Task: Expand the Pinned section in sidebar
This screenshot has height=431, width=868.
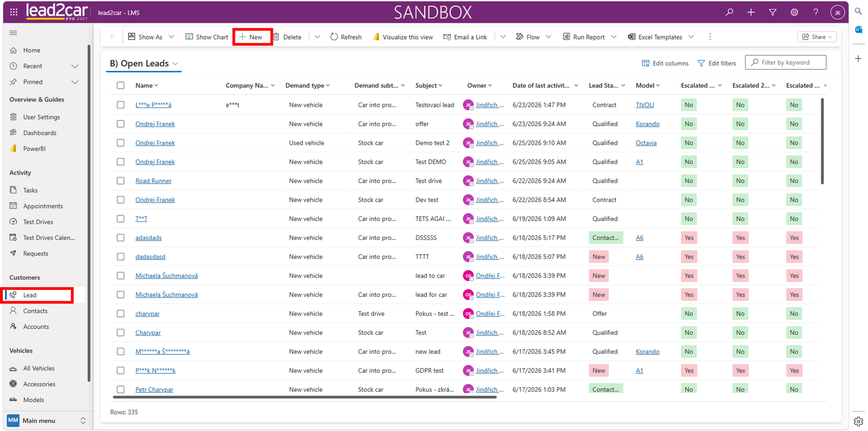Action: (75, 82)
